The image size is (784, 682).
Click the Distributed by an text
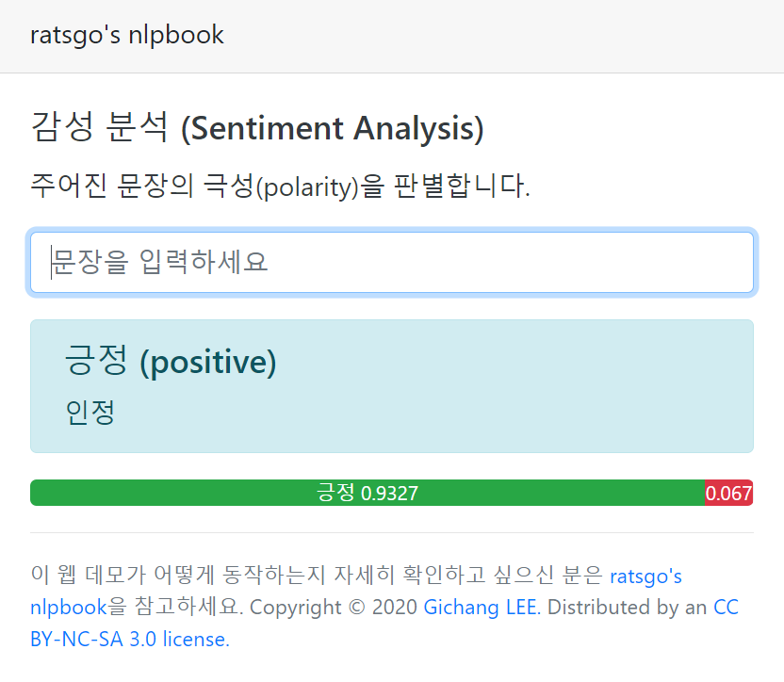627,607
